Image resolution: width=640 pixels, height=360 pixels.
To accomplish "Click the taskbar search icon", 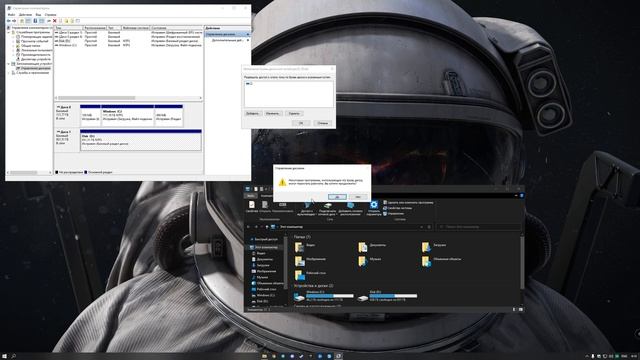I will [x=13, y=356].
